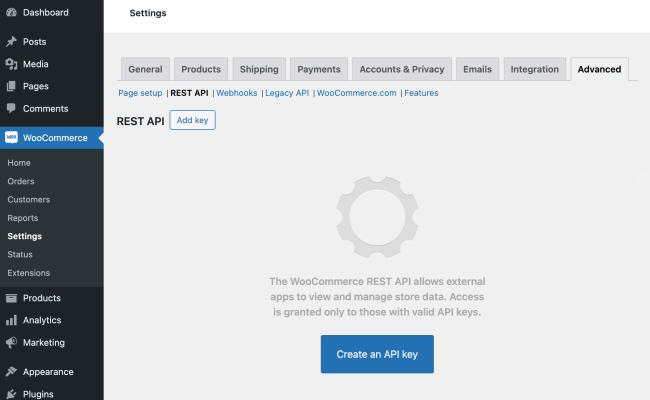
Task: Select WooCommerce in the sidebar
Action: click(x=52, y=138)
